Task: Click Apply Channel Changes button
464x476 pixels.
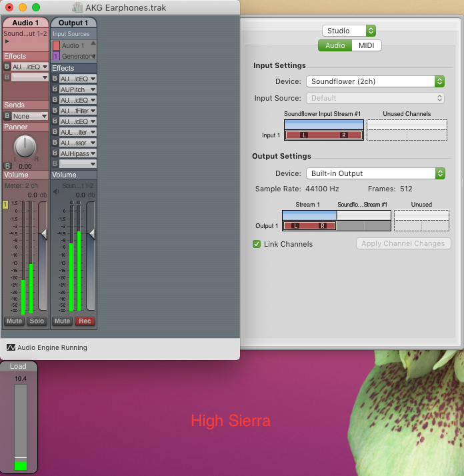Action: coord(403,243)
